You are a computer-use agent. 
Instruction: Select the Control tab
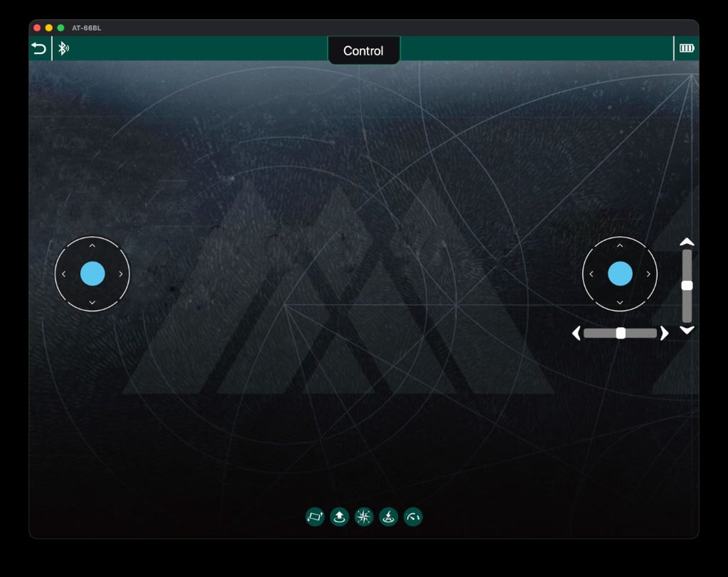click(x=363, y=51)
